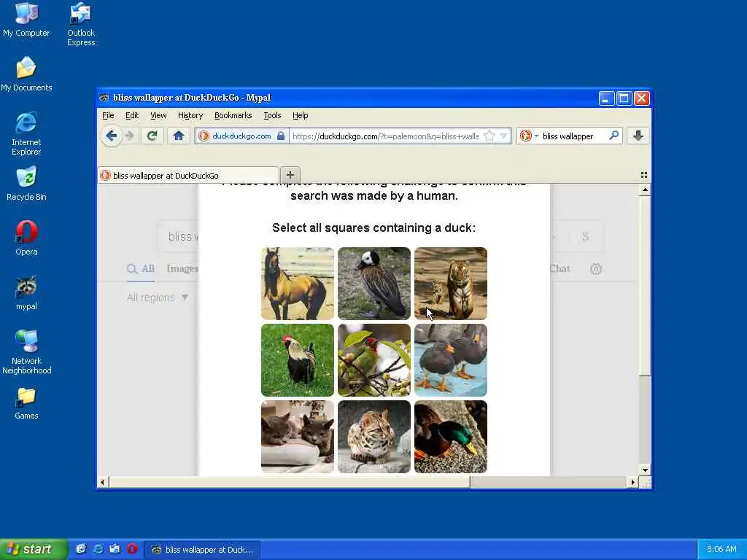This screenshot has height=560, width=747.
Task: Open a new tab with plus button
Action: coord(290,175)
